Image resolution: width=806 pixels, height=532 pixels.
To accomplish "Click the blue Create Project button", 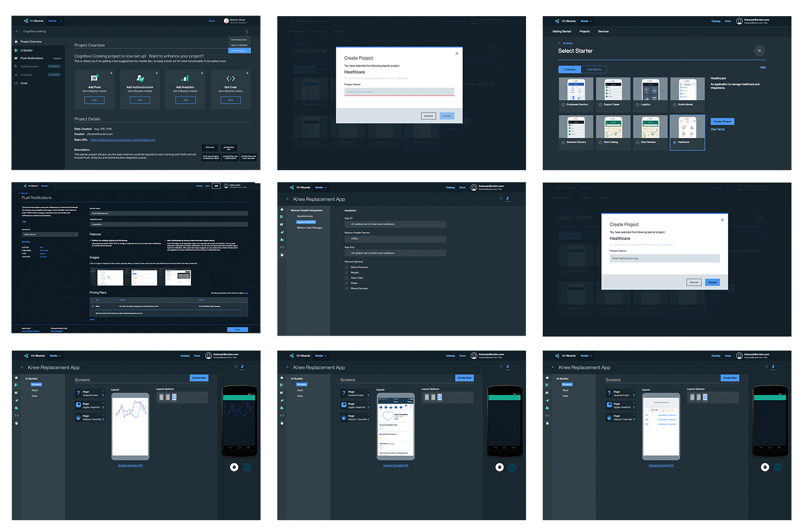I will (722, 121).
